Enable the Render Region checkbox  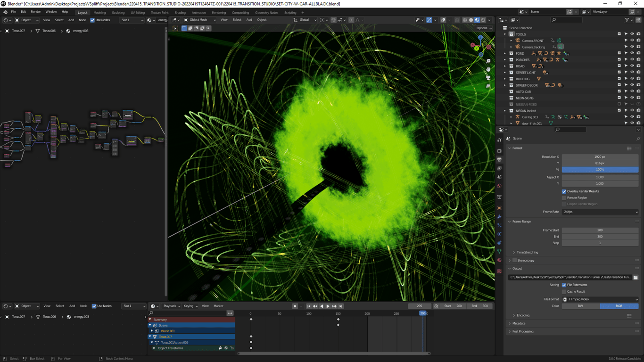coord(564,198)
